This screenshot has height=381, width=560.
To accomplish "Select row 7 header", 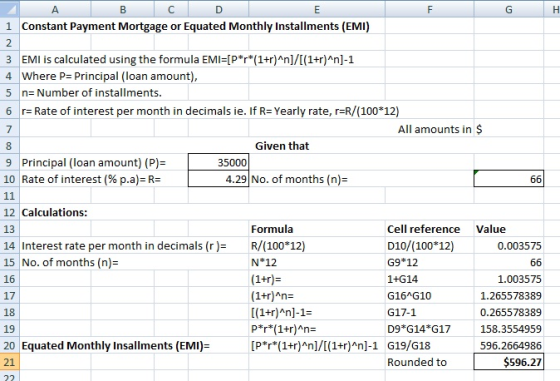I will (10, 129).
